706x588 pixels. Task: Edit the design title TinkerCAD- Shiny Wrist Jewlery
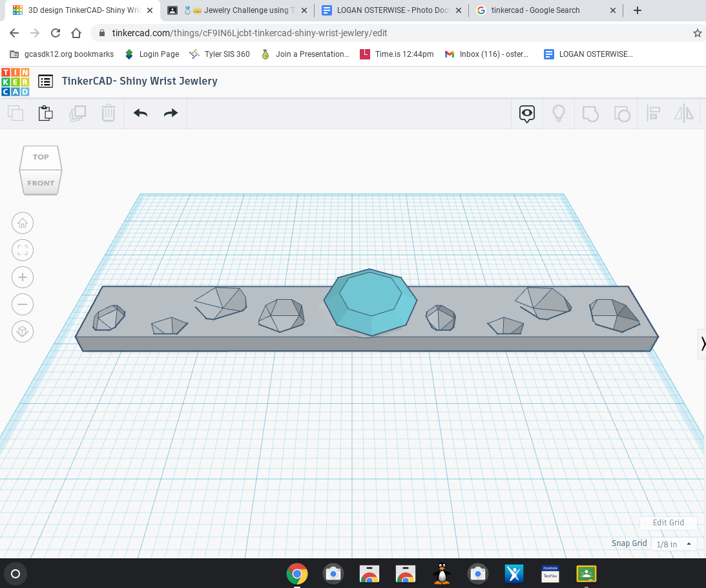coord(140,81)
